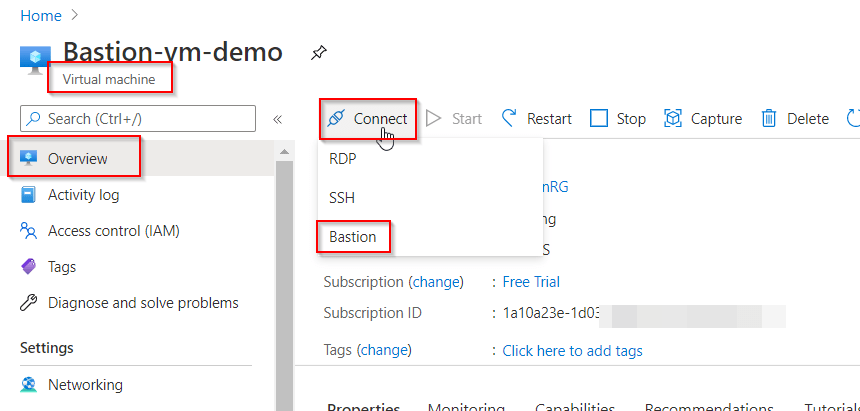Pin the Bastion-vm-demo resource
Screen dimensions: 860x411
318,53
